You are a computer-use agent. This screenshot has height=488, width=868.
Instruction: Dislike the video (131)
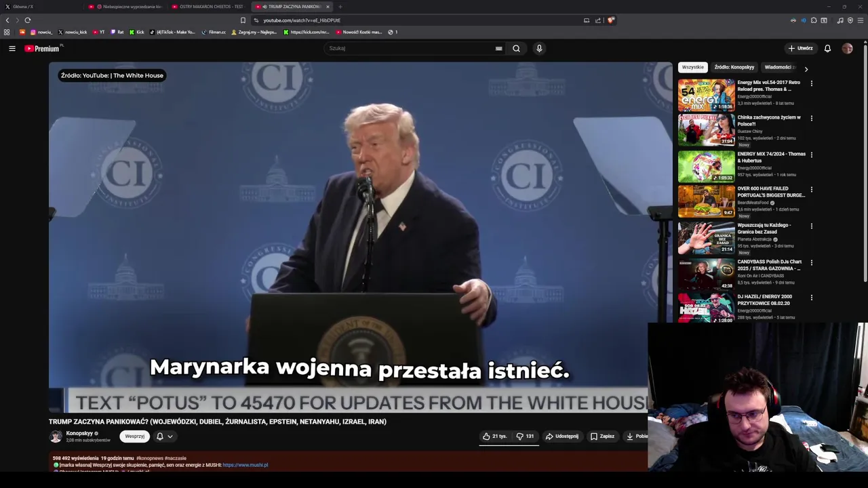525,436
